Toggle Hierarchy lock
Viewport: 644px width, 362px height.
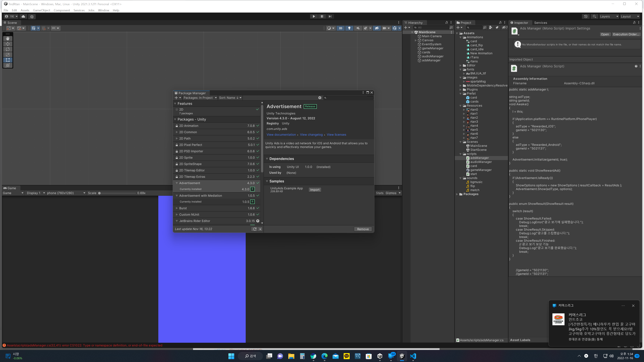[446, 22]
